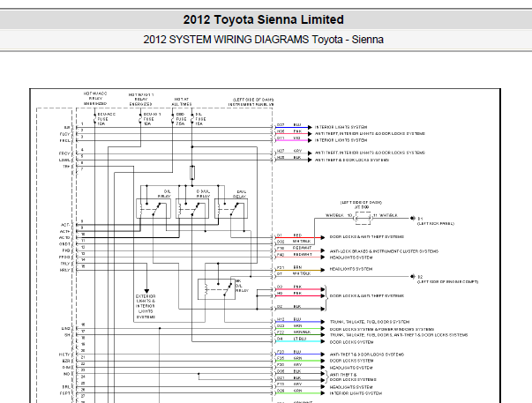Screen dimensions: 532x403
Task: Click the ACT- pin label on left edge
Action: pos(65,225)
